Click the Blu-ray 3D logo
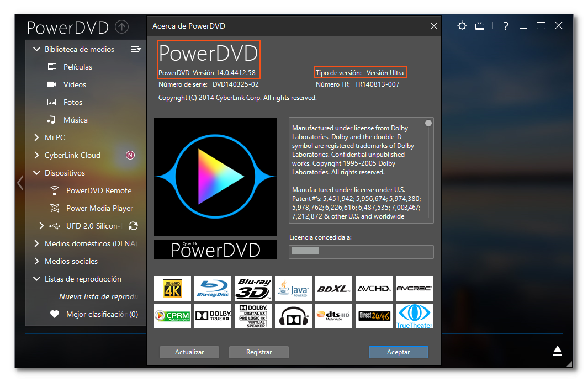Screen dimensions: 588x382 [x=253, y=288]
